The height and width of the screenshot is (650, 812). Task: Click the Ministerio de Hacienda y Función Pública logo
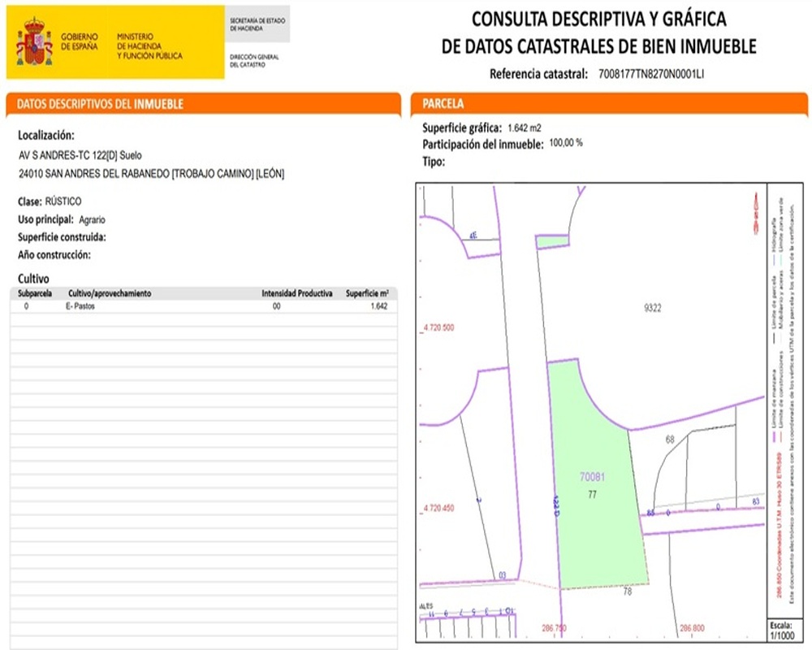coord(149,46)
